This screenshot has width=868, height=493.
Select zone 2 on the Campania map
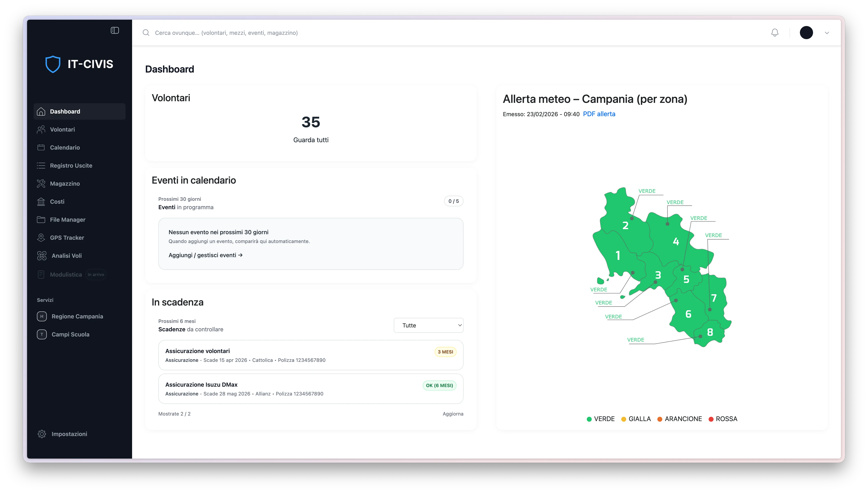click(x=625, y=225)
